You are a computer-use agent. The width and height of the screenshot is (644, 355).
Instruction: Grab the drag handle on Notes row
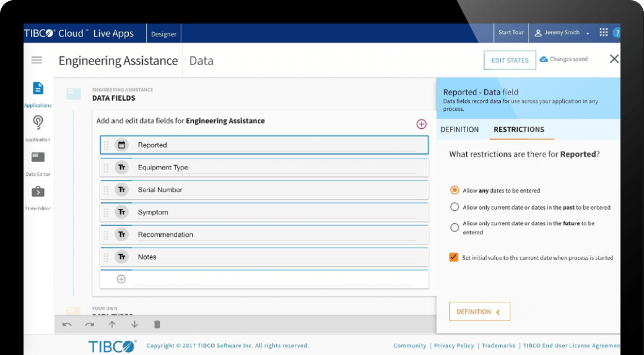pos(106,257)
